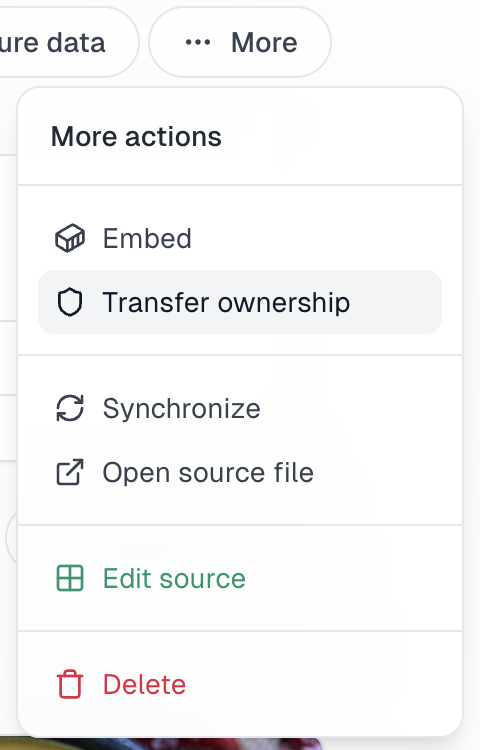Click the green grid Edit source icon
The width and height of the screenshot is (480, 750).
(70, 578)
